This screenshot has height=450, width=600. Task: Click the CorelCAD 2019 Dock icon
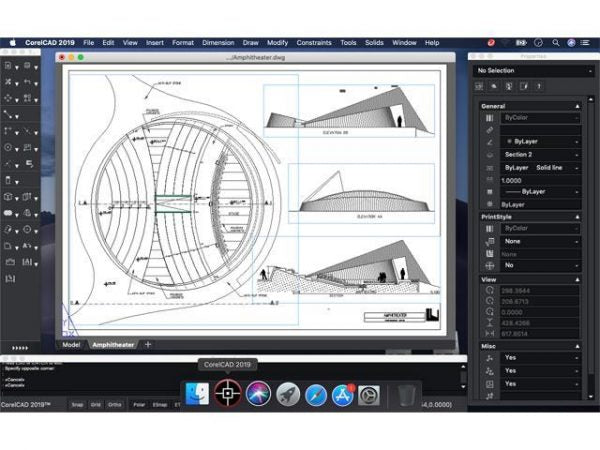point(228,393)
